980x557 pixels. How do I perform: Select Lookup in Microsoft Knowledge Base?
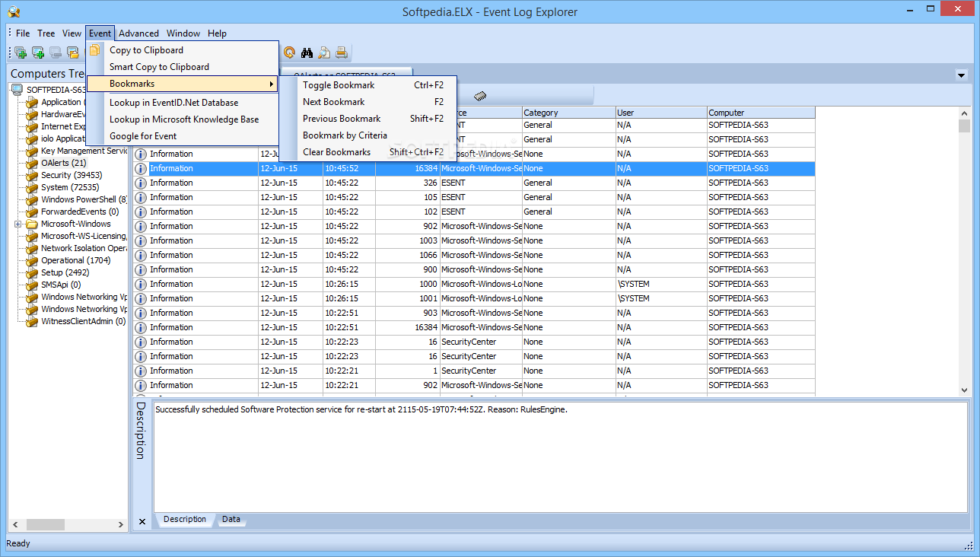pos(182,119)
